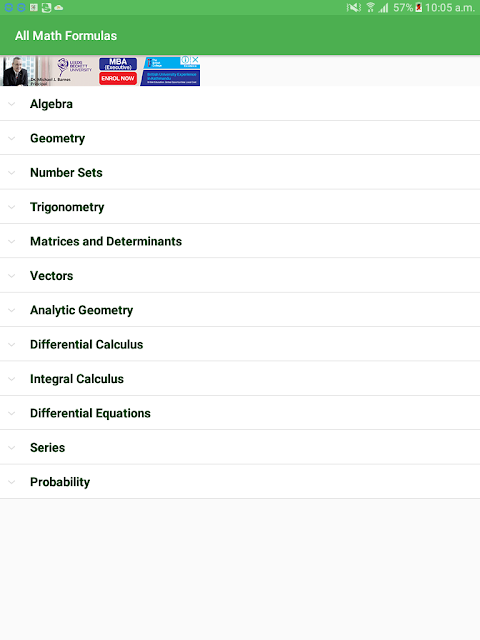Open Differential Equations category
Screen dimensions: 480x640
(240, 413)
